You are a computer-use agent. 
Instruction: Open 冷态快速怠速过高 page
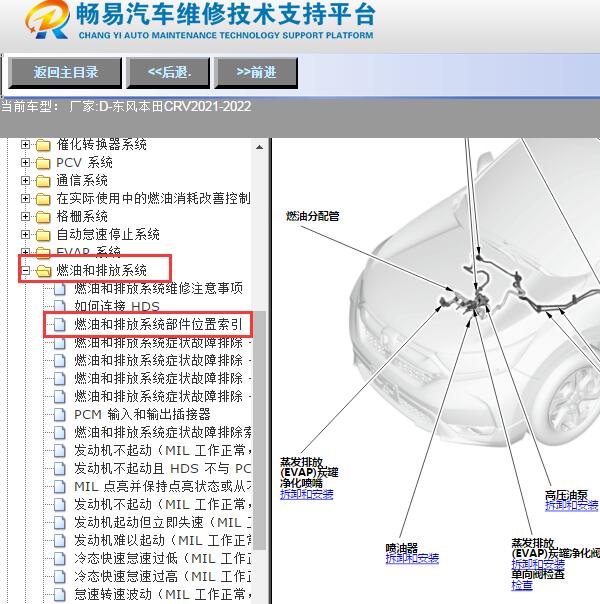click(163, 576)
